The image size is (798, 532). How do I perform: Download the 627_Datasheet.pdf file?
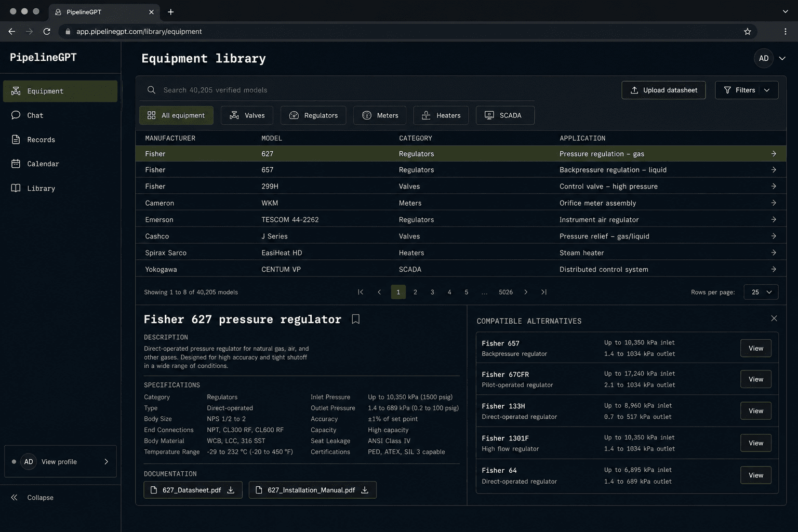coord(231,490)
